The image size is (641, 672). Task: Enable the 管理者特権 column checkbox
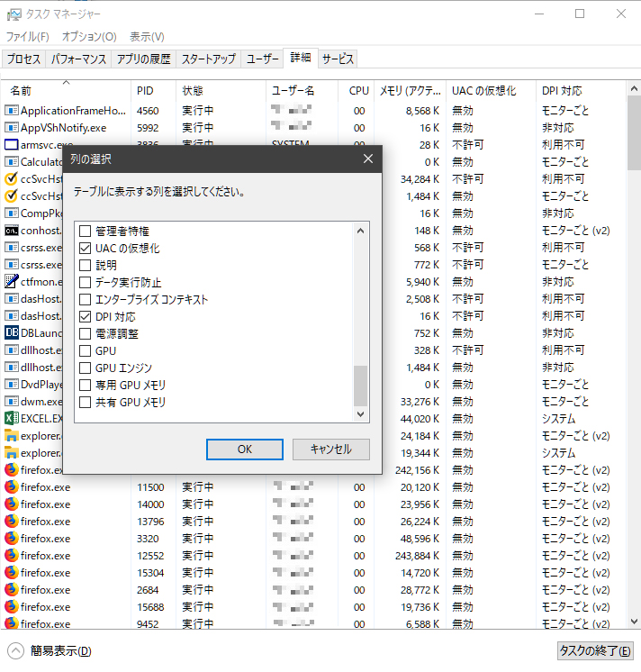[x=86, y=232]
